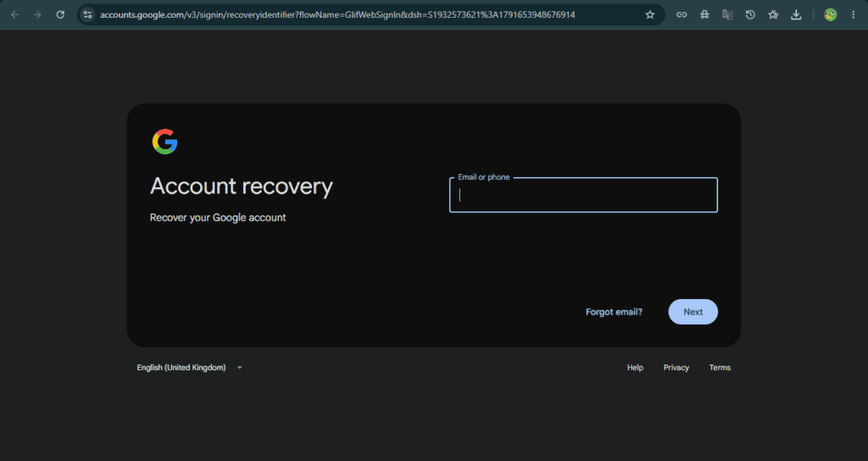Open the incognito-style extension icon
This screenshot has width=868, height=461.
coord(704,15)
